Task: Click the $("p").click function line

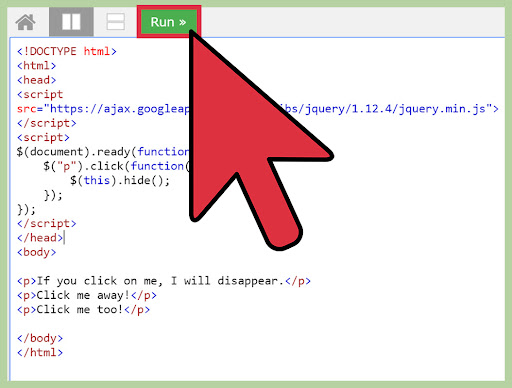Action: [116, 166]
